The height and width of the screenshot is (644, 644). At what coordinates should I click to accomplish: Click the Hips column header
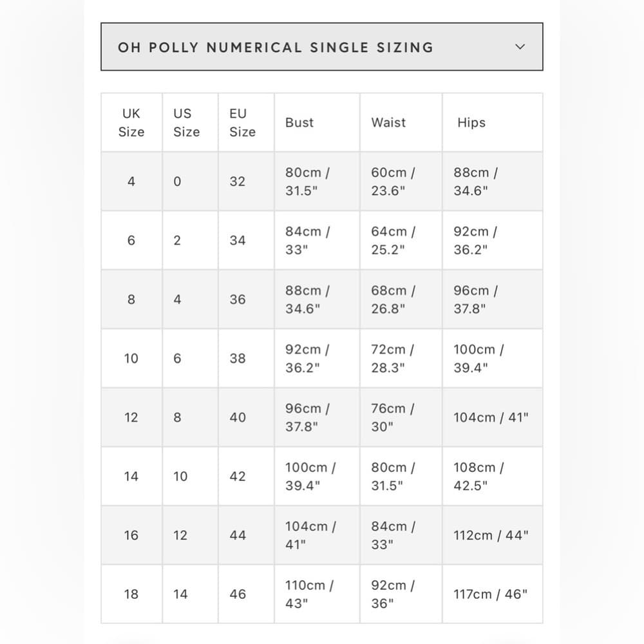click(x=493, y=122)
